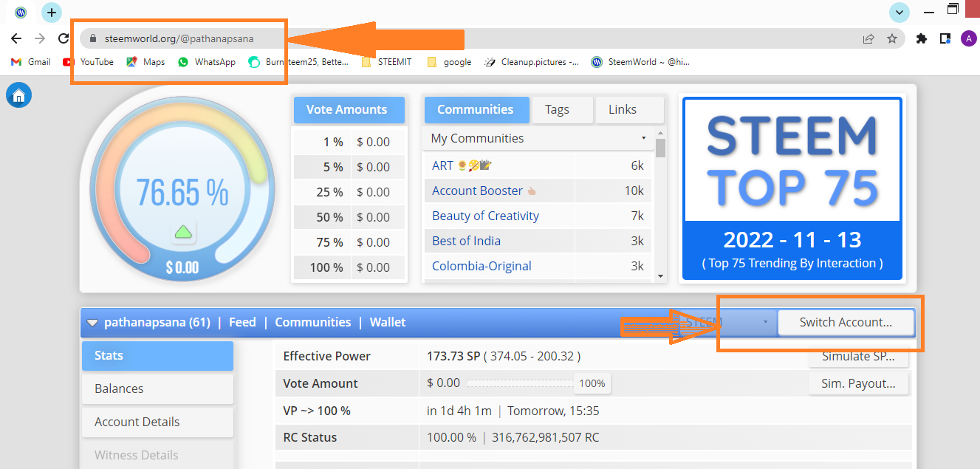
Task: Click the 50 % vote amount row
Action: click(x=349, y=217)
